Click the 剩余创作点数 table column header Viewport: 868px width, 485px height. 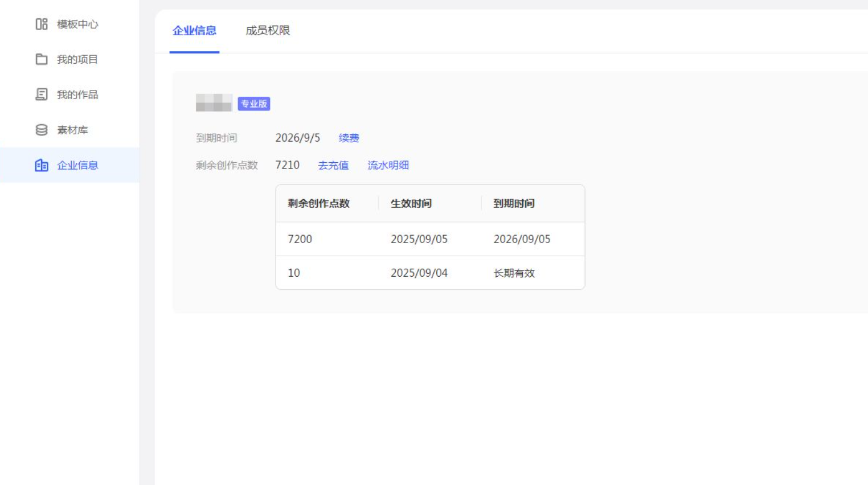coord(318,203)
